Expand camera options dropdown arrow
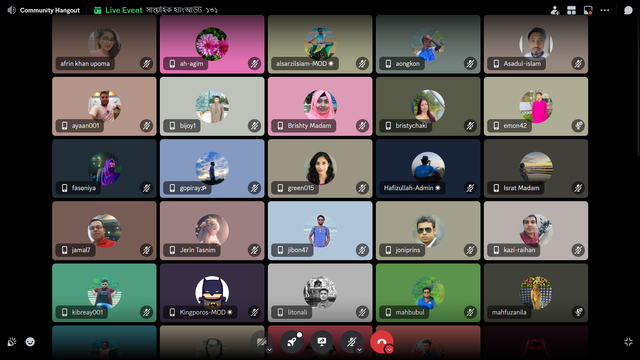The image size is (640, 360). click(x=269, y=349)
